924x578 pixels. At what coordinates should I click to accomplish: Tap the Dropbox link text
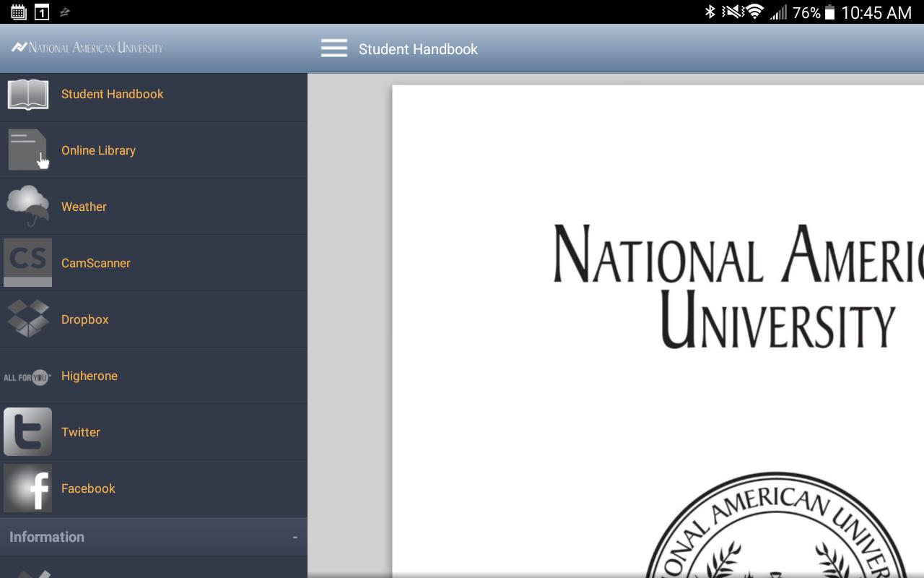pos(85,319)
